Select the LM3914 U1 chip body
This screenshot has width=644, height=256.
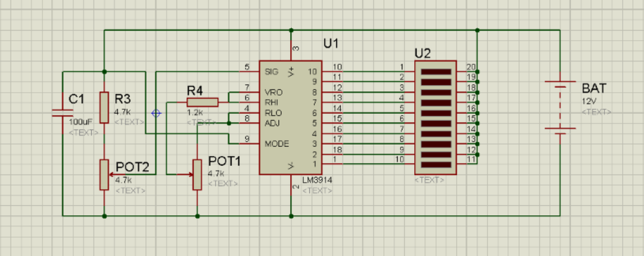pyautogui.click(x=290, y=117)
